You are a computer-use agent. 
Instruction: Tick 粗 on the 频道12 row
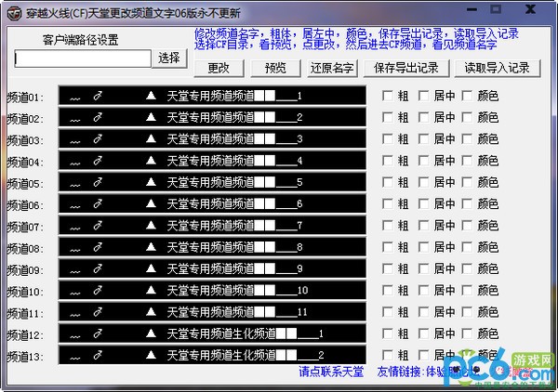click(388, 334)
